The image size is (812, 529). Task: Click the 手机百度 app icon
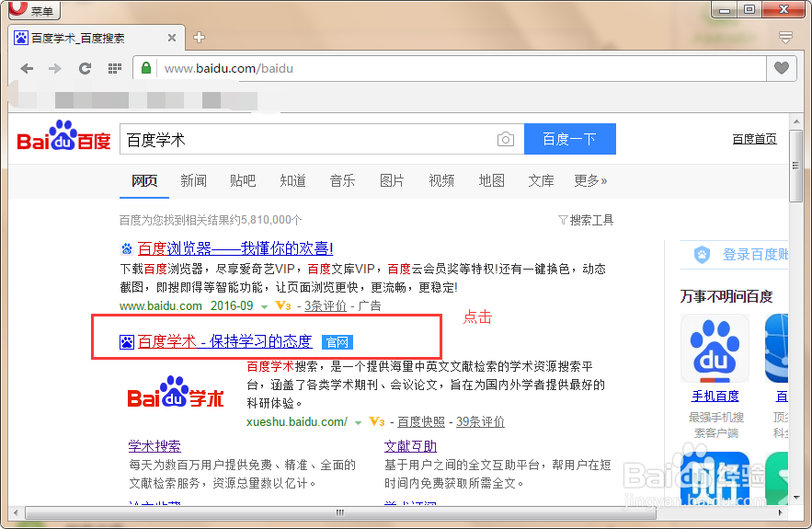pos(715,348)
